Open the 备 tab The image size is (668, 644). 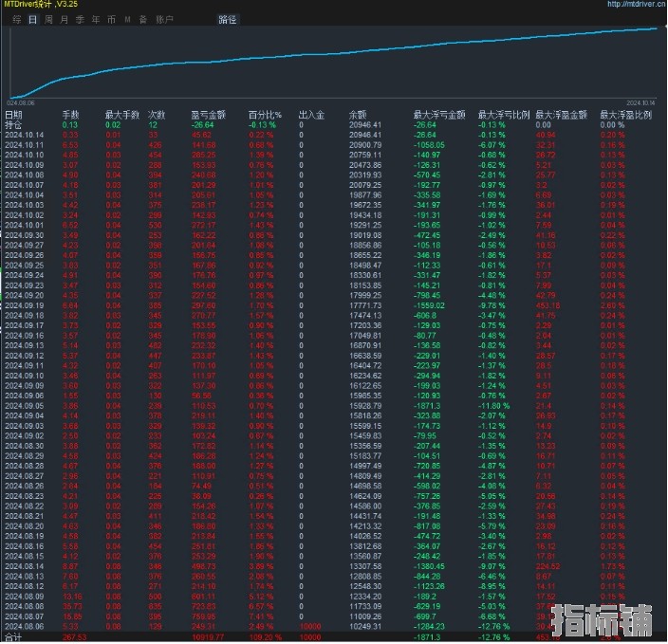pyautogui.click(x=142, y=19)
